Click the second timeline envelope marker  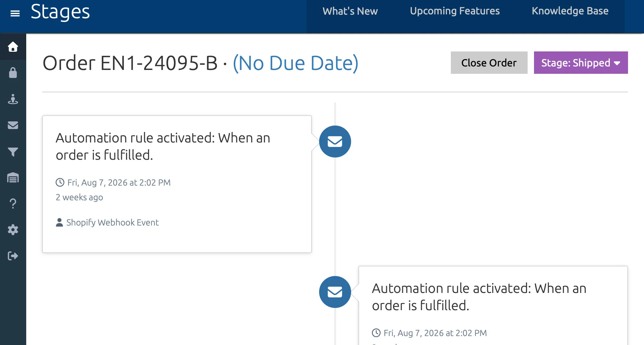335,292
